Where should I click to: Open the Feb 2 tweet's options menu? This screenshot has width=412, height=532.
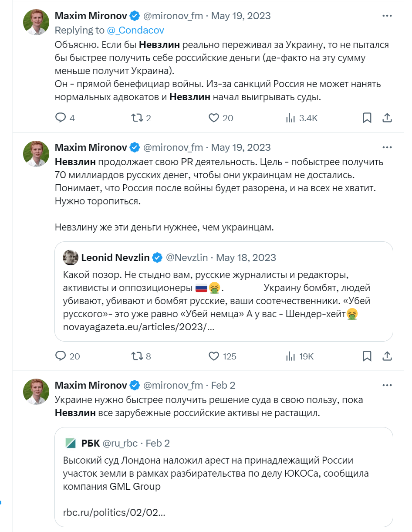(387, 385)
